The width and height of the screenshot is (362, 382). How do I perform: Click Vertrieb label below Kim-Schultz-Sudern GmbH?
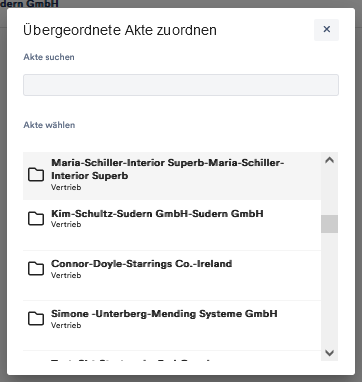tap(66, 224)
